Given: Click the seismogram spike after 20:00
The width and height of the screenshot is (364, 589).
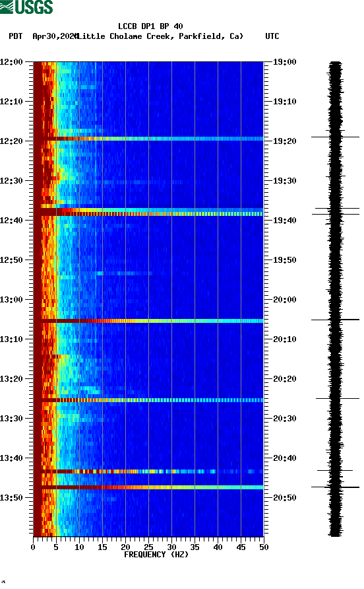Looking at the screenshot, I should click(335, 320).
